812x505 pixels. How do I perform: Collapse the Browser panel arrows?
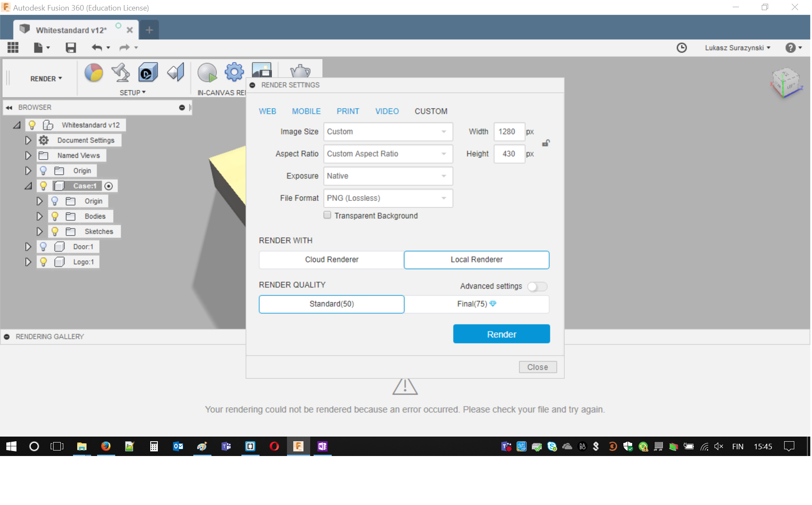(x=9, y=108)
